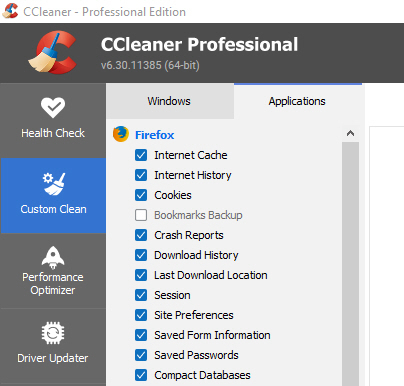Click the Driver Updater label
This screenshot has height=386, width=404.
pos(53,358)
